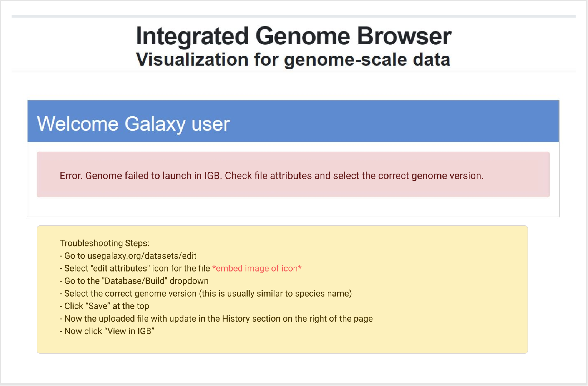Viewport: 588px width, 386px height.
Task: Click the red "*embed image of icon*" placeholder
Action: point(257,268)
